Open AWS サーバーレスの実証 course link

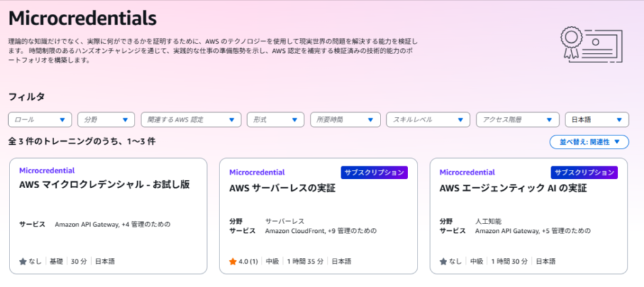pos(281,188)
